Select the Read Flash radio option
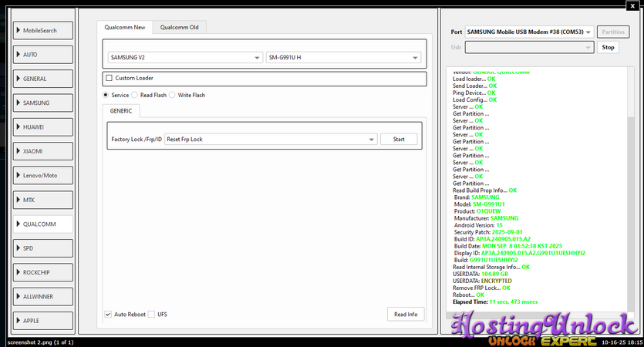Screen dimensions: 644x347 click(x=135, y=95)
